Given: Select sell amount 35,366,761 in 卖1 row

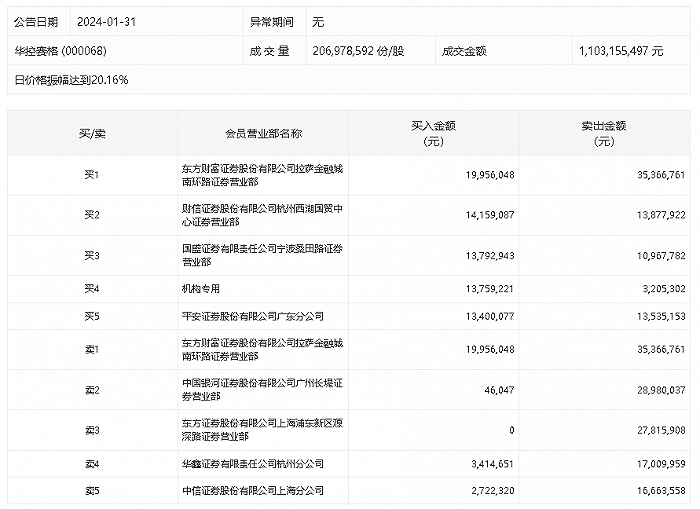Looking at the screenshot, I should pyautogui.click(x=661, y=349).
